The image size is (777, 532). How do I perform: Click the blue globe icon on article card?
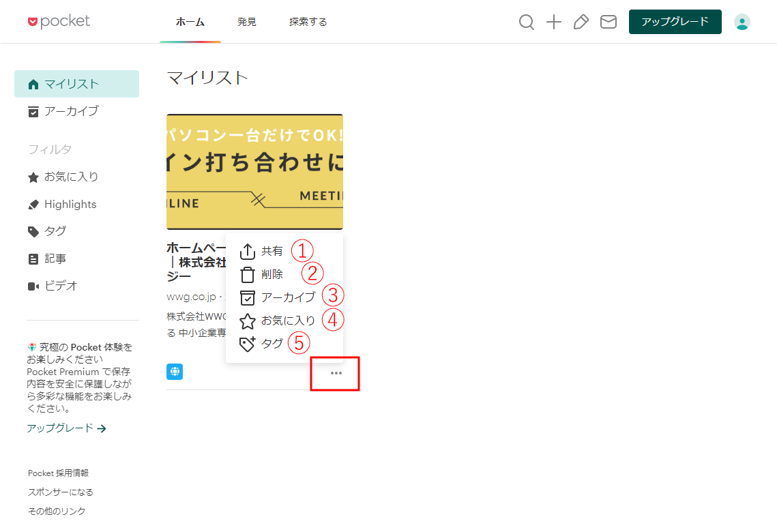175,372
